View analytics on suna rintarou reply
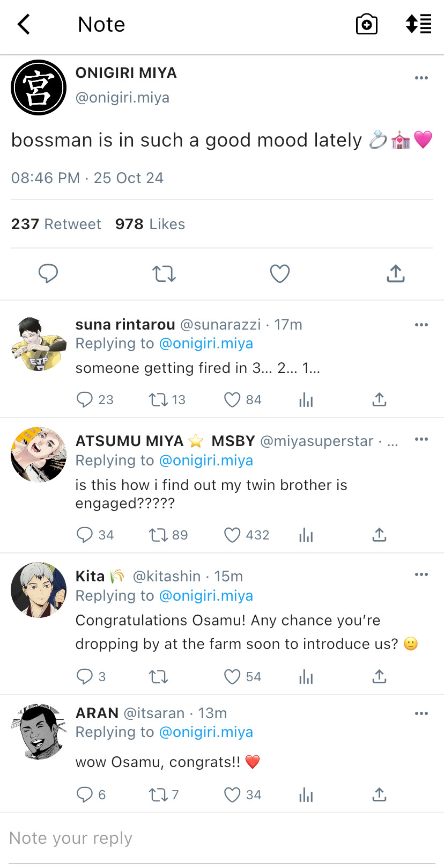Image resolution: width=444 pixels, height=868 pixels. pyautogui.click(x=306, y=400)
